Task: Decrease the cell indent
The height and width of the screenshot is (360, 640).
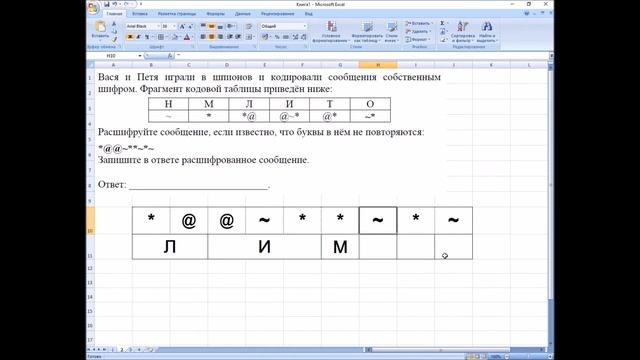Action: click(x=229, y=37)
